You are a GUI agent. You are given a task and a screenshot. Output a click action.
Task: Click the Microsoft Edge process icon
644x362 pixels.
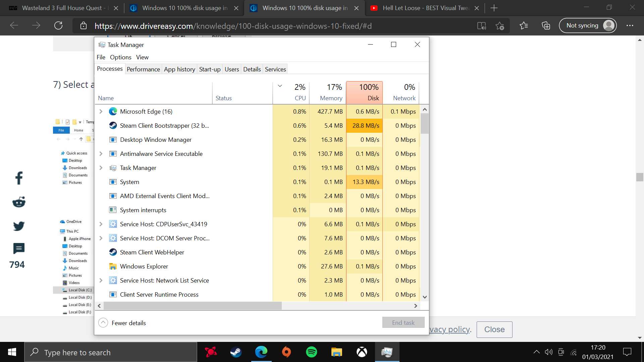pos(113,111)
